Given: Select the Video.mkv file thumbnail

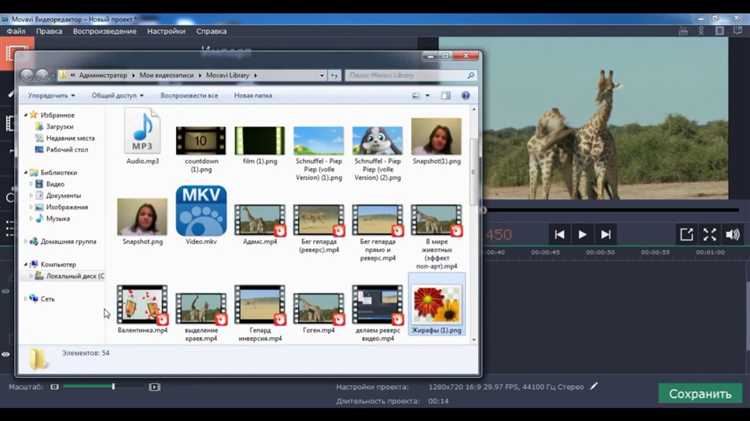Looking at the screenshot, I should [x=201, y=212].
